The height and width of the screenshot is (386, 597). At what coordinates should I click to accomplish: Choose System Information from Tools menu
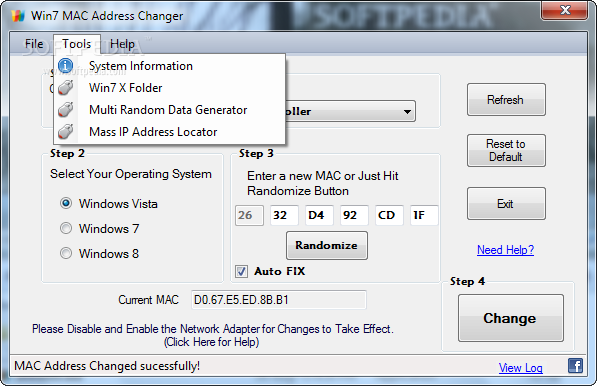(169, 65)
